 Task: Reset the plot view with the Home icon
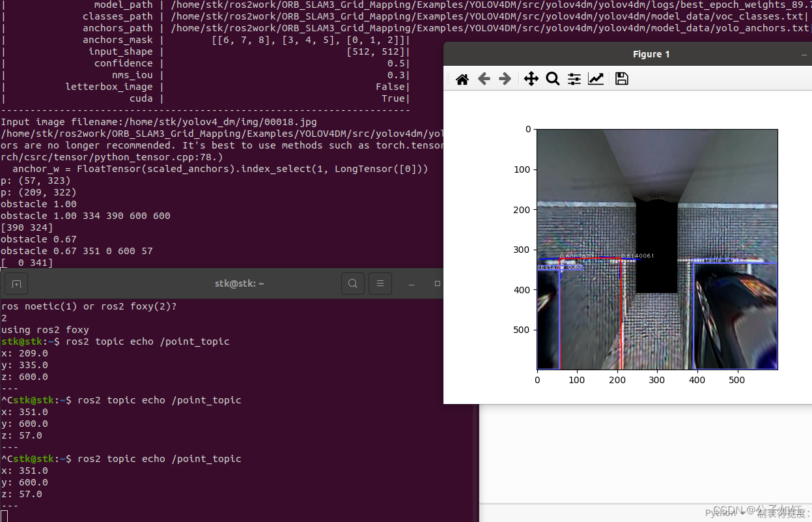(x=462, y=79)
